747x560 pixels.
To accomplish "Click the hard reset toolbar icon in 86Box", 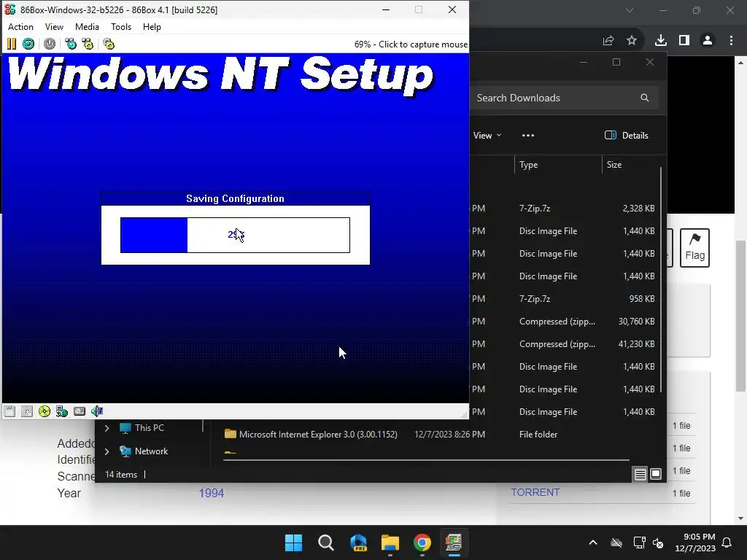I will pos(28,44).
